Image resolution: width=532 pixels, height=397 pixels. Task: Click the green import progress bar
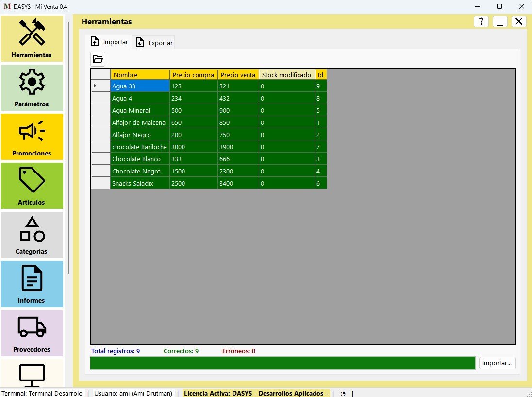coord(283,363)
